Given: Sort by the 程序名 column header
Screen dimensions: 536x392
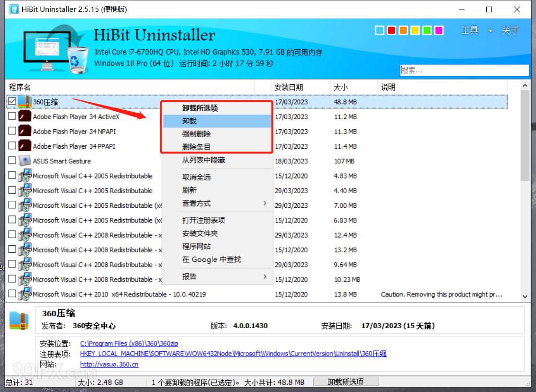Looking at the screenshot, I should [x=130, y=87].
